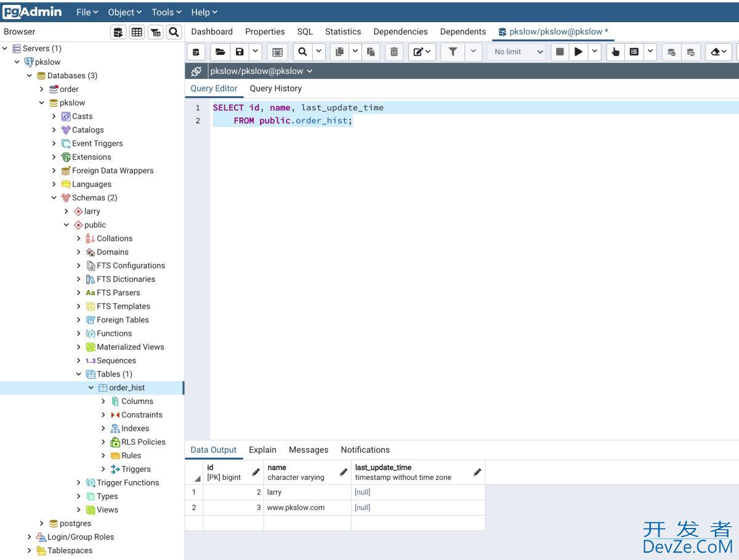Click Save Data Changes grid icon

click(x=277, y=52)
